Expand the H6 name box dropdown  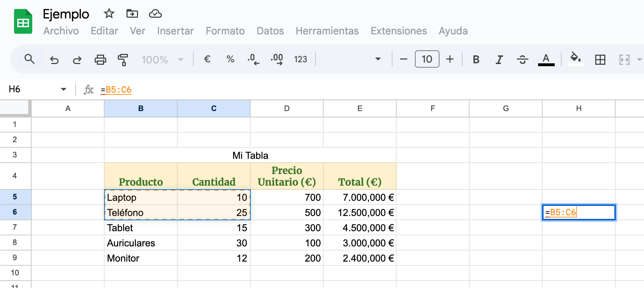point(64,89)
